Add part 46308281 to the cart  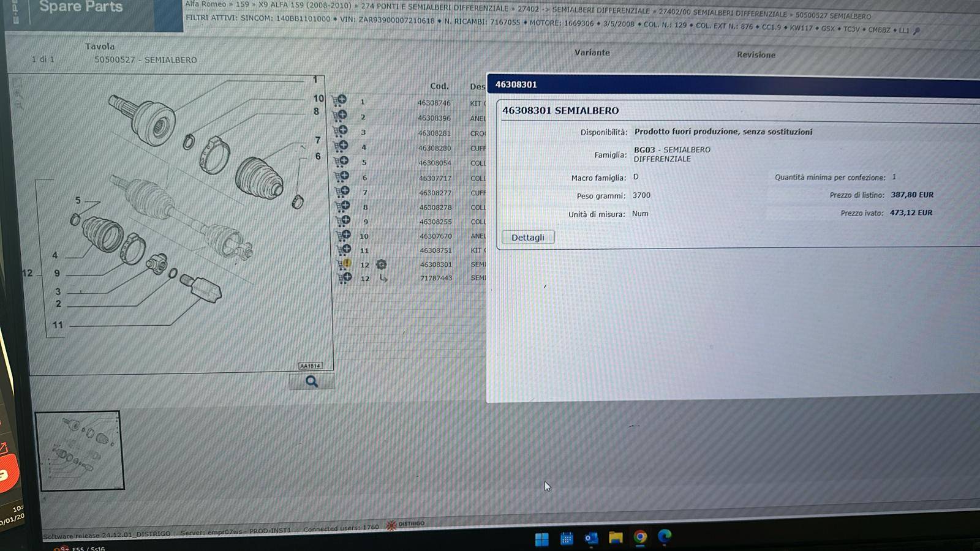(341, 130)
